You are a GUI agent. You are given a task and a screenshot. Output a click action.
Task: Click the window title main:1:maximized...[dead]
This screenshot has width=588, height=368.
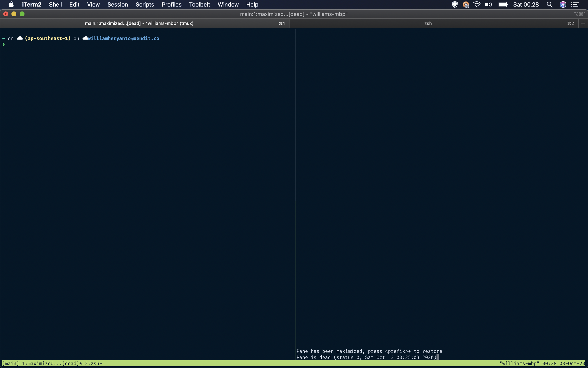pyautogui.click(x=294, y=14)
